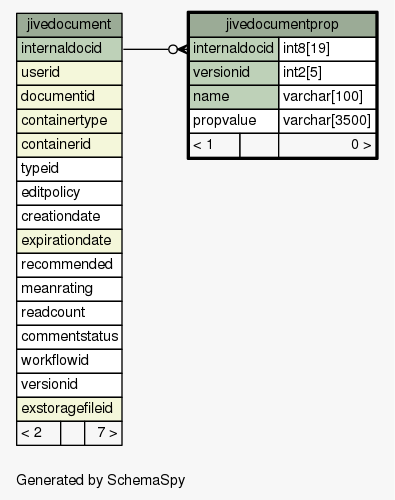Screen dimensions: 395x500
Task: Click the editpolicy column
Action: point(69,193)
